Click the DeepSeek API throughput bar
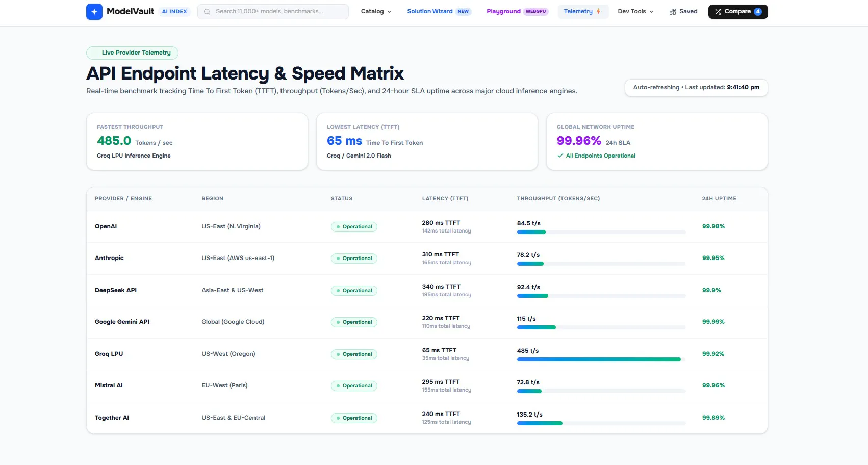 (601, 296)
